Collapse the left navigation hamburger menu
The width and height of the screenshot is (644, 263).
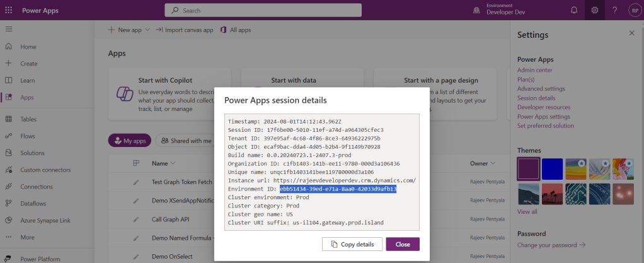click(9, 30)
